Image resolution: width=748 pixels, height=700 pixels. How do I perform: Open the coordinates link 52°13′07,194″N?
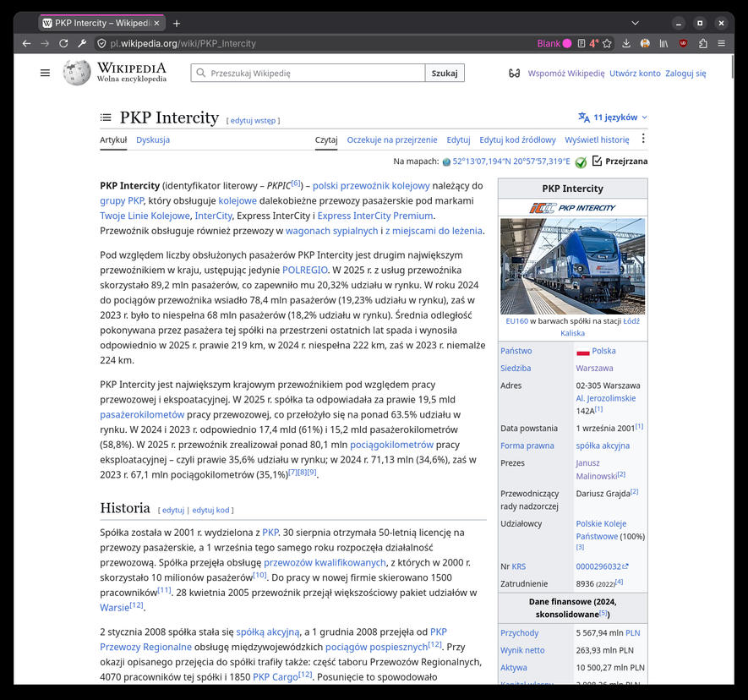(x=511, y=161)
